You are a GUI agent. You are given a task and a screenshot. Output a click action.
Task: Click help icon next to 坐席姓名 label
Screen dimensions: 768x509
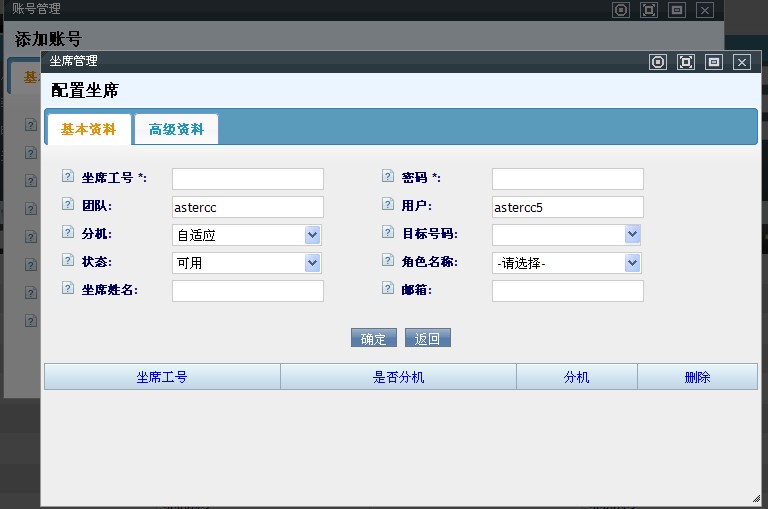pyautogui.click(x=68, y=289)
